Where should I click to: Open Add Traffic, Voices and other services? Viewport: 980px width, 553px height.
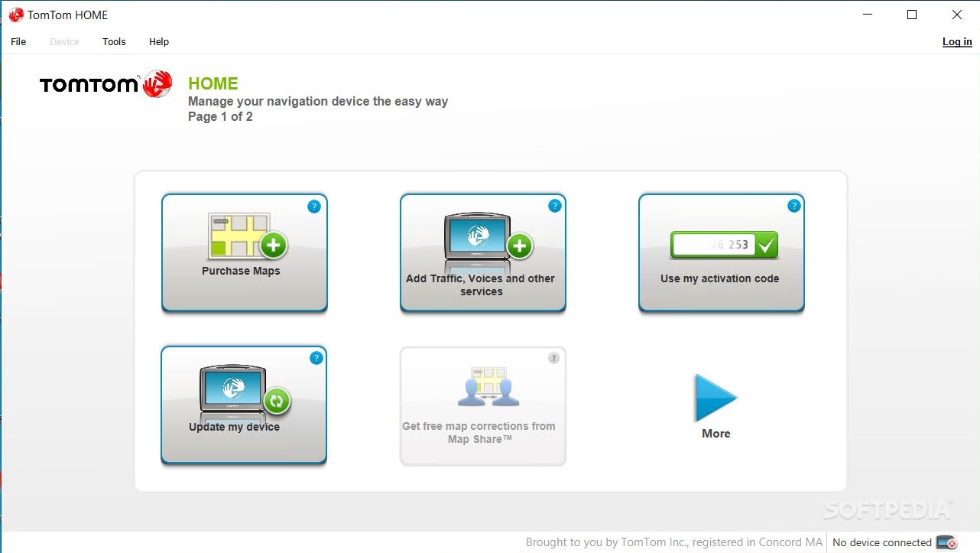(483, 252)
